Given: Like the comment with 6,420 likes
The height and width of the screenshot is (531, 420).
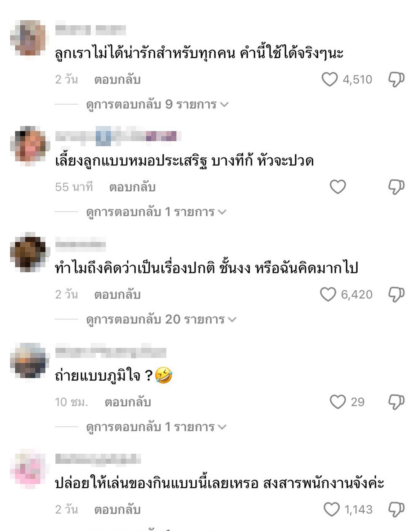Looking at the screenshot, I should 328,294.
